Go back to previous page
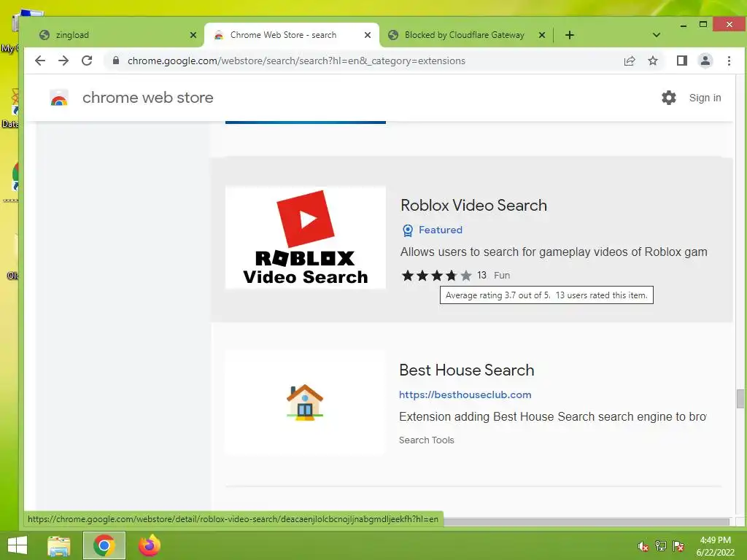The width and height of the screenshot is (747, 560). pos(40,61)
